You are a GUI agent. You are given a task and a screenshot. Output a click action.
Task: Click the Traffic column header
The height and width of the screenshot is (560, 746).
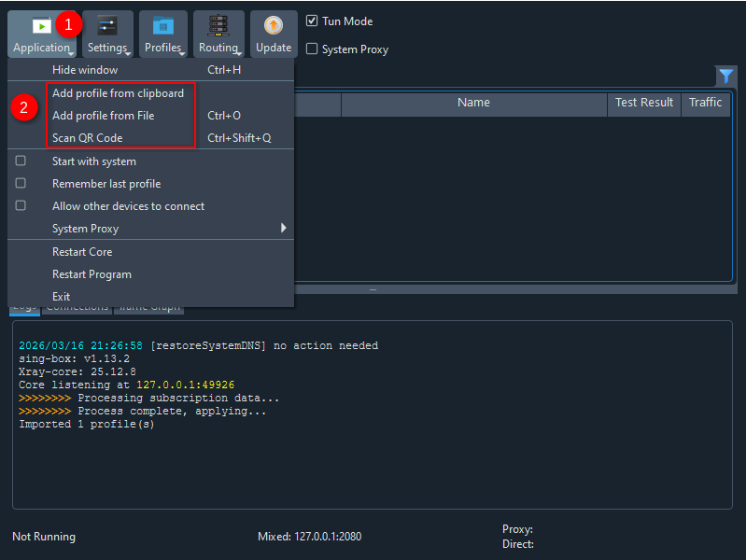coord(705,103)
